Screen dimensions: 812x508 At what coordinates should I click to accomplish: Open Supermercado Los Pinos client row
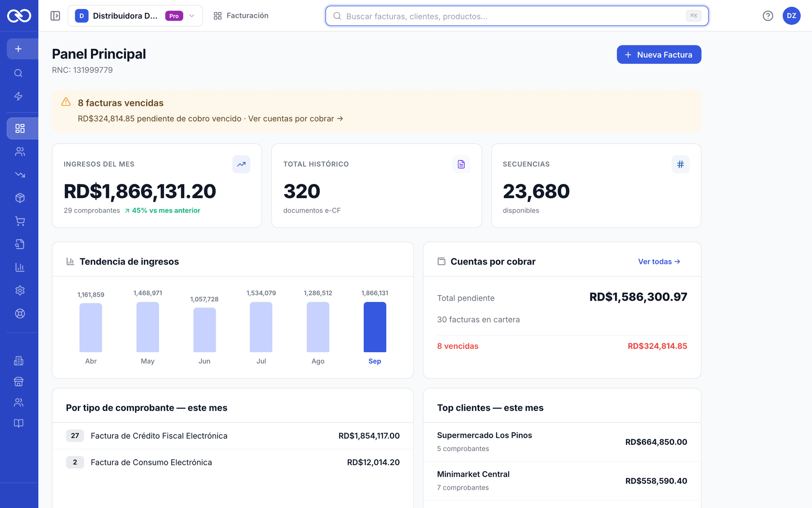coord(562,442)
